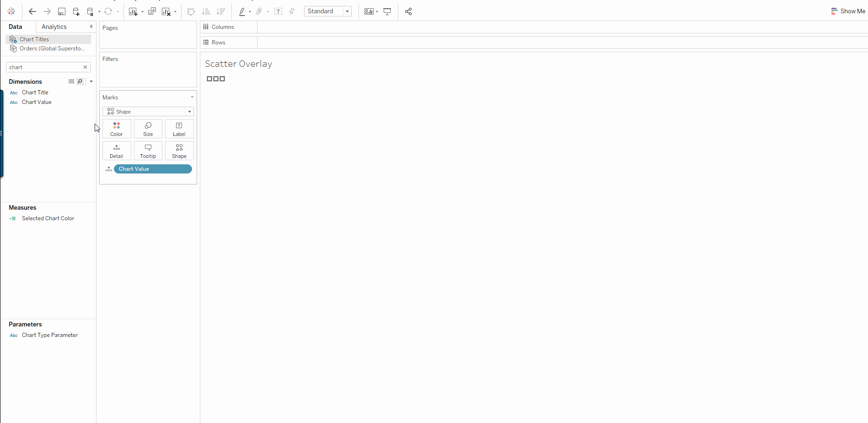
Task: Duplicate the current sheet from the toolbar
Action: (152, 11)
